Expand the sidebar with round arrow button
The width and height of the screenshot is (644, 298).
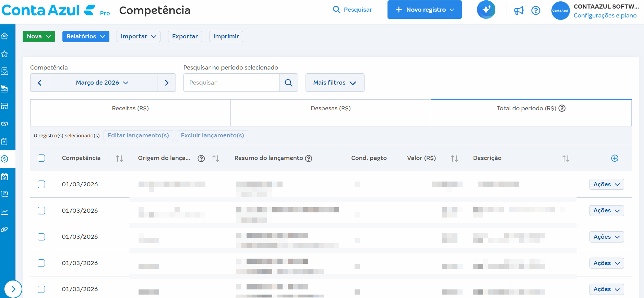[13, 289]
